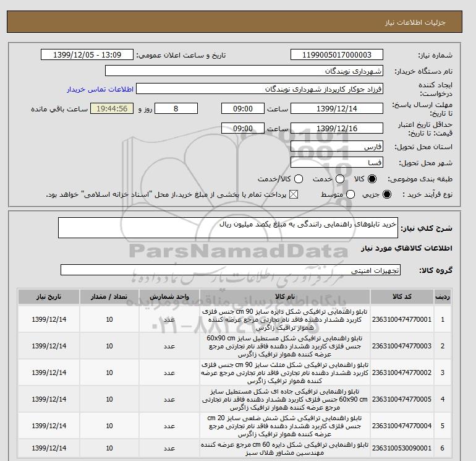This screenshot has height=461, width=476.
Task: Click row 5 item name hexagonal 20 cm sign
Action: (x=285, y=426)
